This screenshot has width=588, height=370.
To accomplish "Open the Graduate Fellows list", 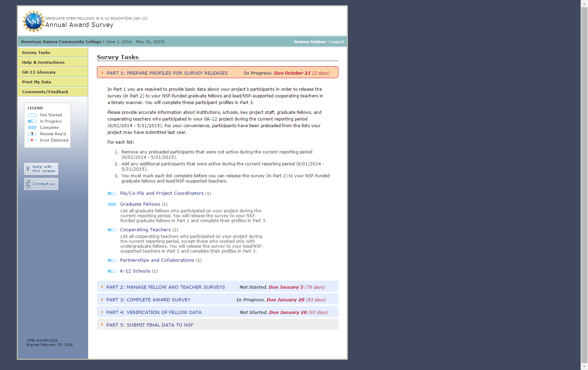I will click(140, 204).
